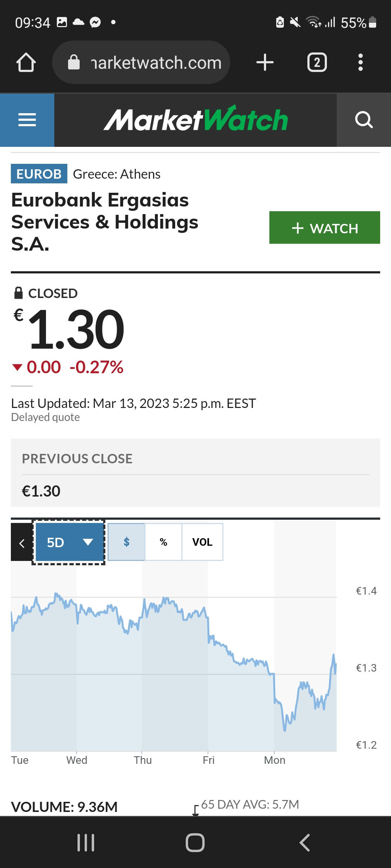Tap the search magnifier icon
The image size is (391, 868).
(x=364, y=120)
